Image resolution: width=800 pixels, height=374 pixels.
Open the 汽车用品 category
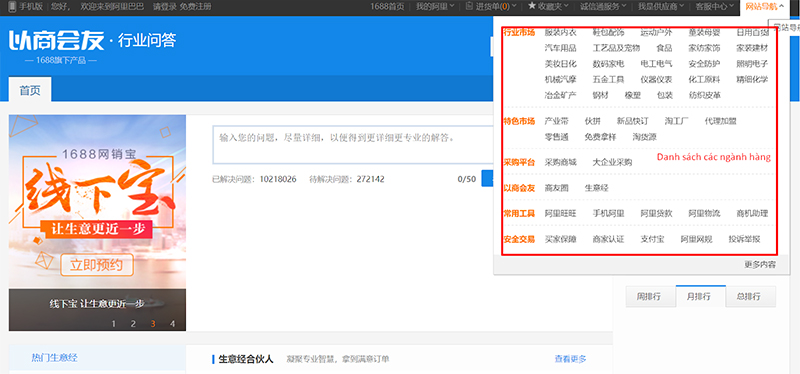click(561, 48)
